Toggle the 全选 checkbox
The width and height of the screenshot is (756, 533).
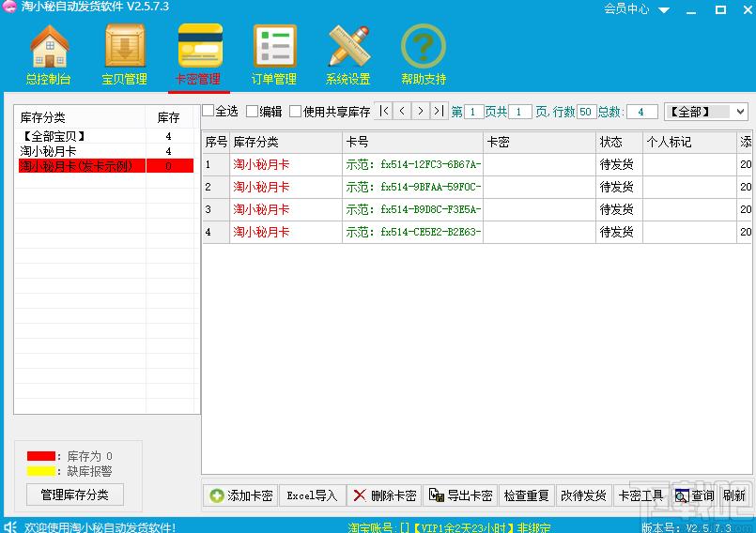(x=208, y=111)
